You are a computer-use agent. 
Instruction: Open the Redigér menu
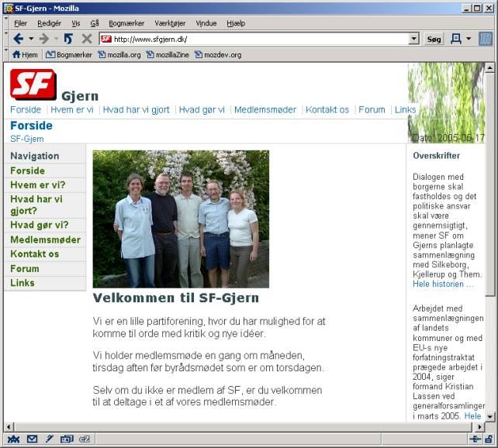click(49, 23)
